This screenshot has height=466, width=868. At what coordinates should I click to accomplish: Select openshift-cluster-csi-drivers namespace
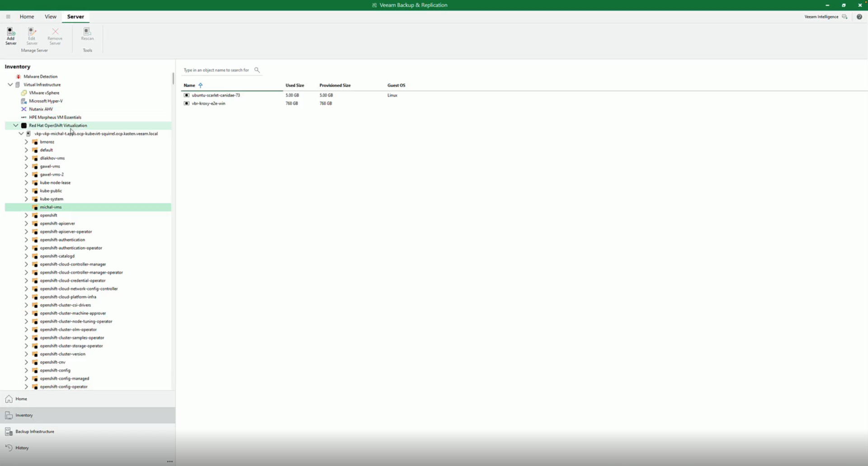[x=65, y=305]
